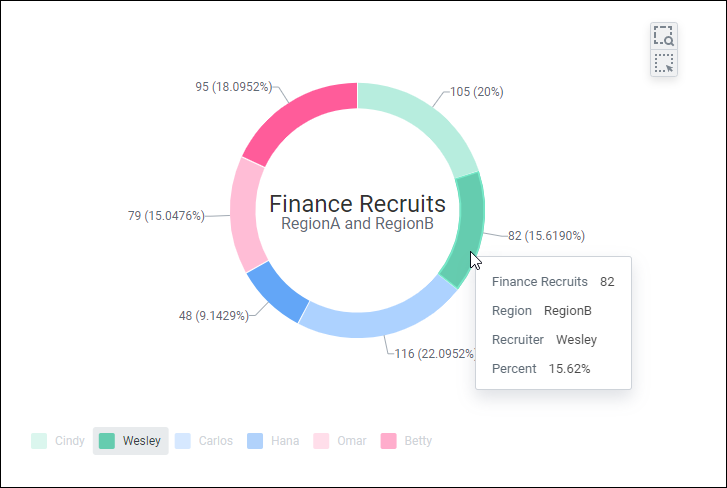Click the '48 (9.1429%)' data label
This screenshot has height=488, width=727.
214,316
